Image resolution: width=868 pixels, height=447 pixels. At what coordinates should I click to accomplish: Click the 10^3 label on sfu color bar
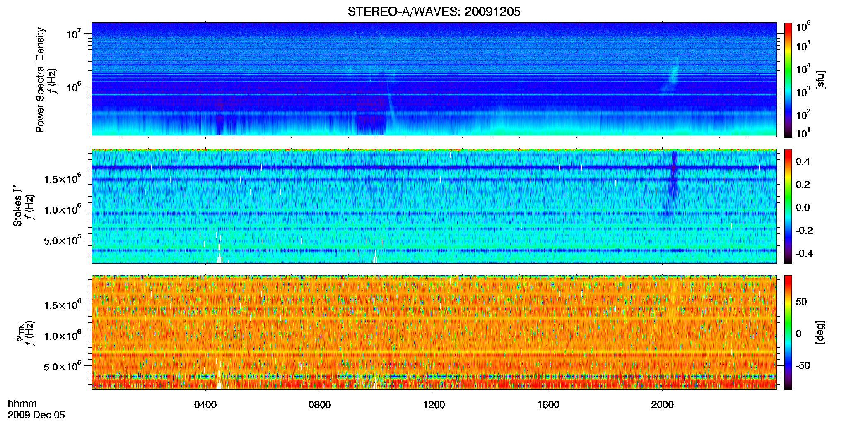click(803, 92)
